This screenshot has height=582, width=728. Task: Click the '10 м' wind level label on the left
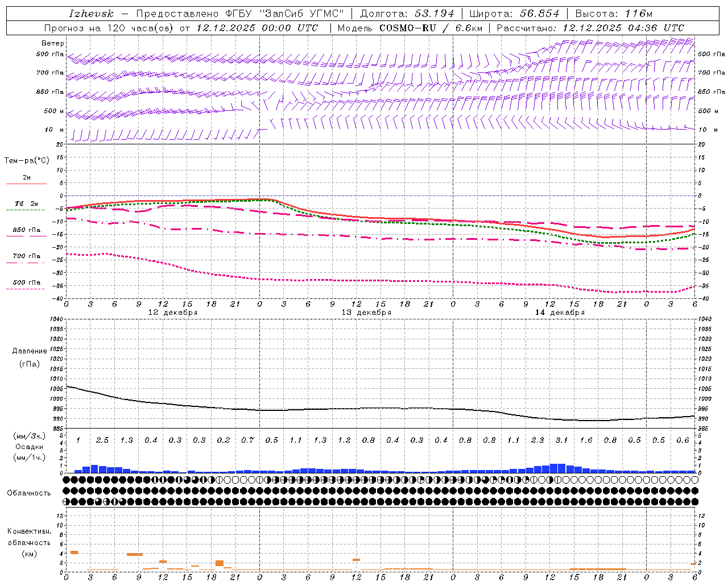pyautogui.click(x=54, y=130)
